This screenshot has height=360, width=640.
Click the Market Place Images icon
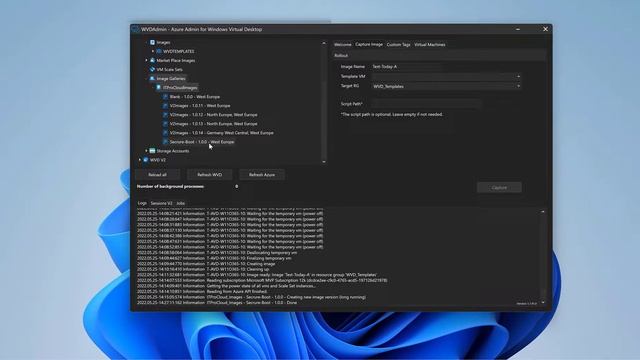click(152, 60)
